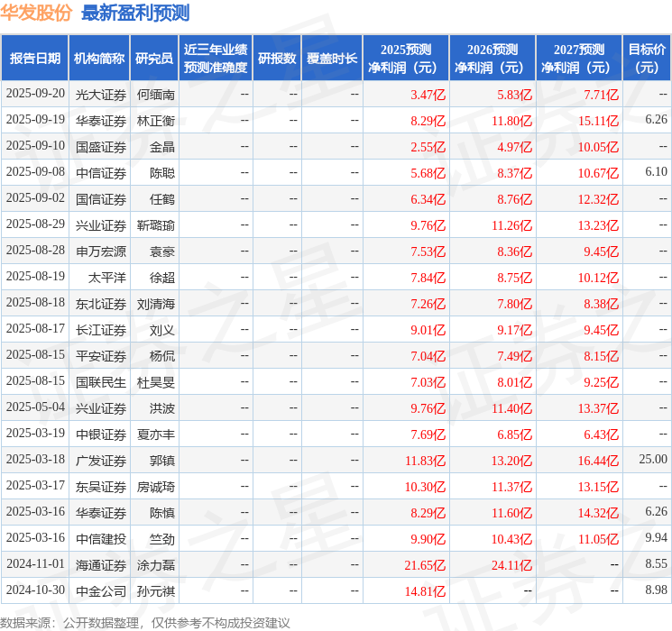Click target price 25.00

653,459
